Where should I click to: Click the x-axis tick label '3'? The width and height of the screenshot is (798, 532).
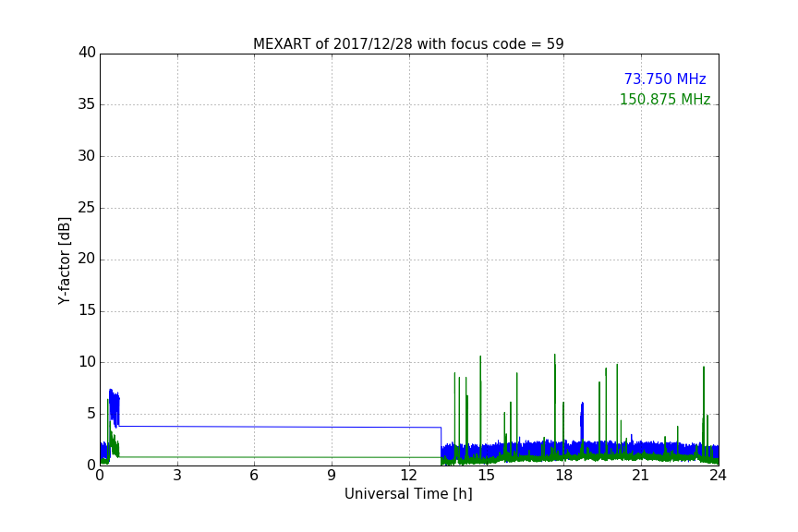click(177, 476)
